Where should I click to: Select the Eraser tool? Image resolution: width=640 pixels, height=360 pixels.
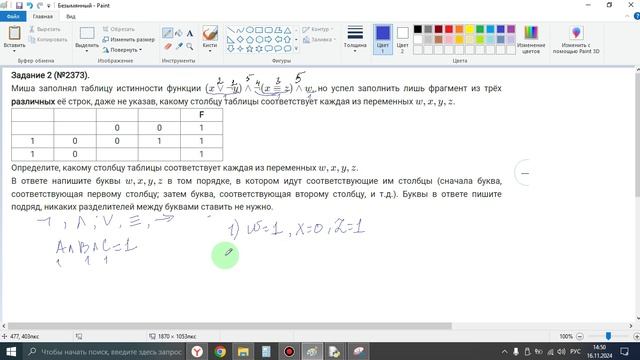click(167, 46)
